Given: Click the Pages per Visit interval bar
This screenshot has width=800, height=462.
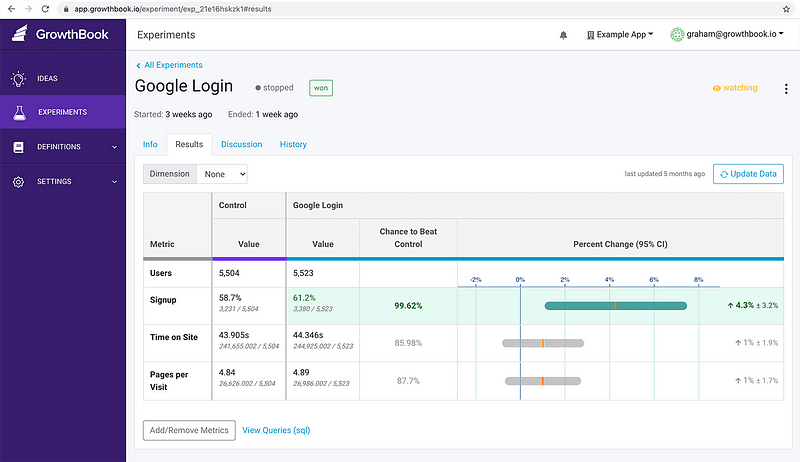Looking at the screenshot, I should [543, 381].
